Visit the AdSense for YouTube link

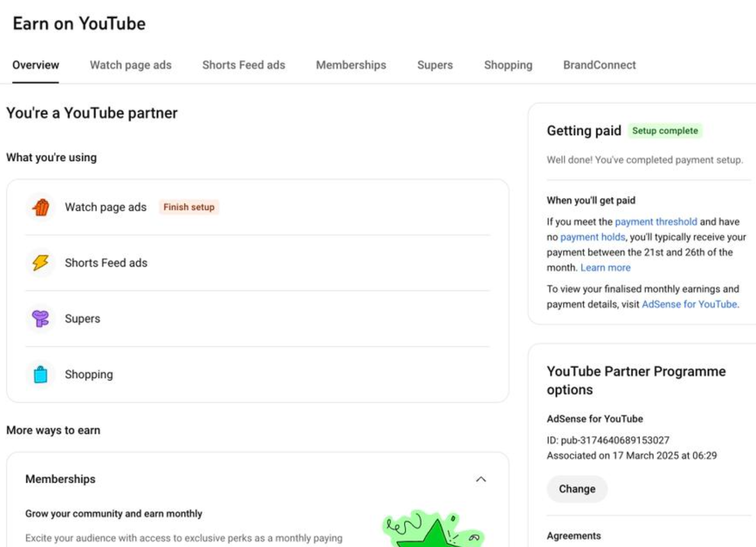pyautogui.click(x=689, y=304)
